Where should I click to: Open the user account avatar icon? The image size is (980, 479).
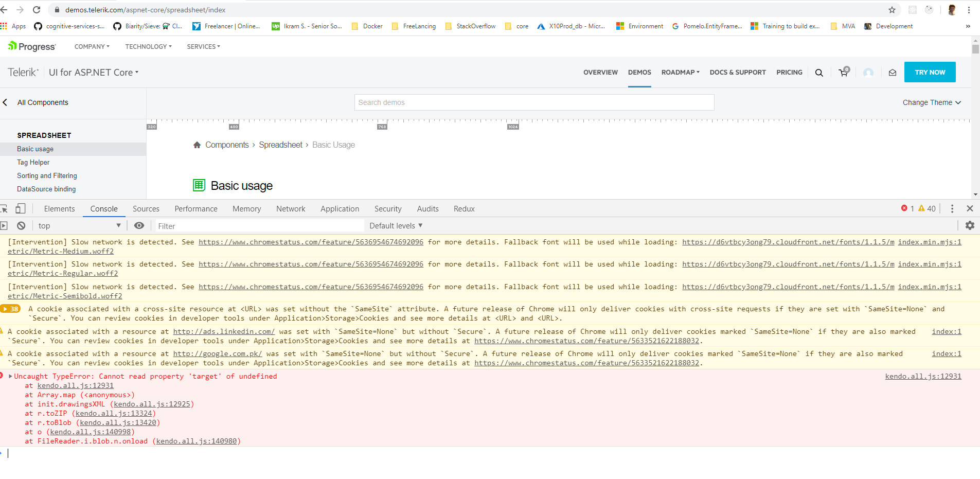(868, 73)
